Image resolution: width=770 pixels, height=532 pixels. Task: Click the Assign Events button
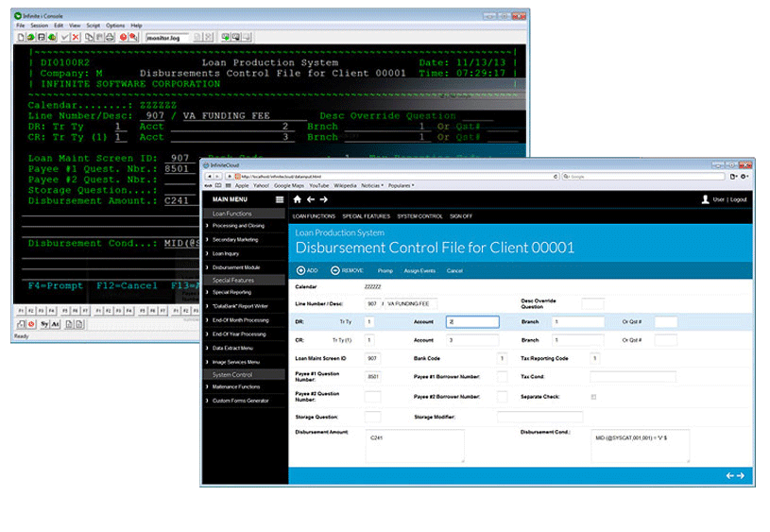419,271
